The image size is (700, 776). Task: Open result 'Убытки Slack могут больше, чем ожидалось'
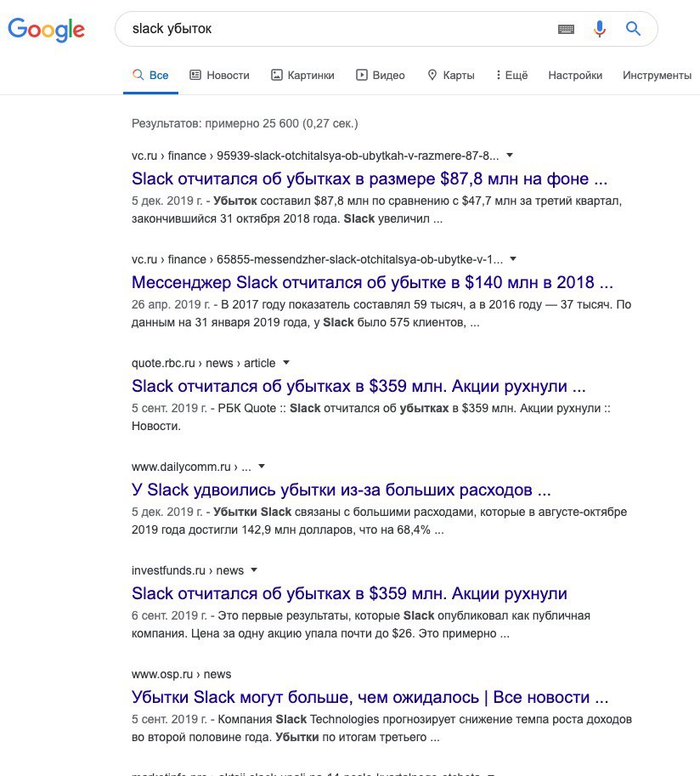pos(370,697)
